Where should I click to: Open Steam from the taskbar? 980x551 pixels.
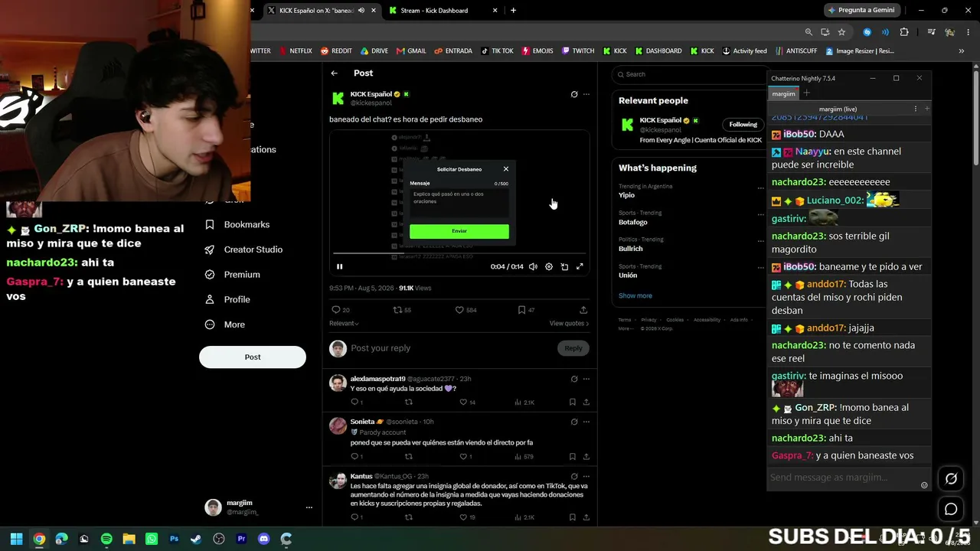point(196,539)
